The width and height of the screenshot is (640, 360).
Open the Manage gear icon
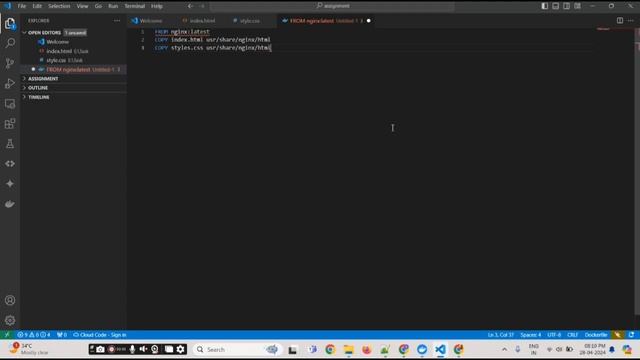(10, 320)
